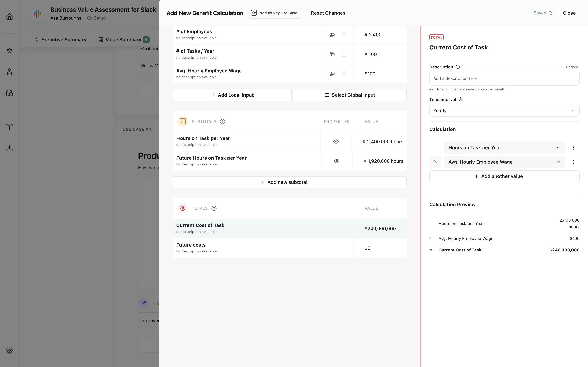Click the Description input field
Image resolution: width=588 pixels, height=367 pixels.
(504, 78)
